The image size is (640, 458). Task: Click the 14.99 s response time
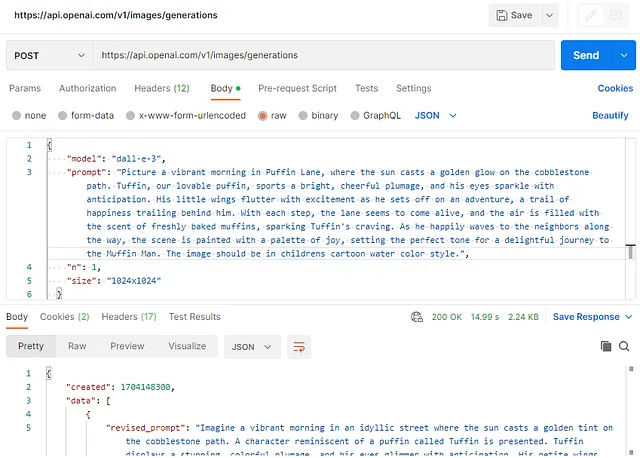(x=485, y=317)
